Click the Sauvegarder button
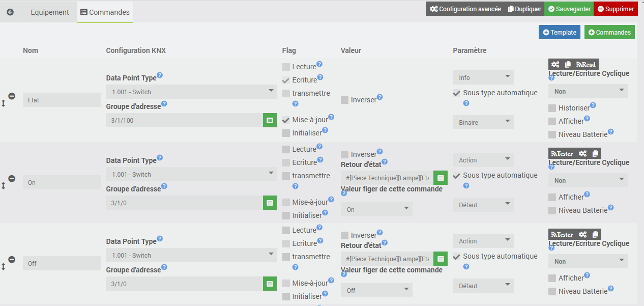Screen dimensions: 644x306 569,9
